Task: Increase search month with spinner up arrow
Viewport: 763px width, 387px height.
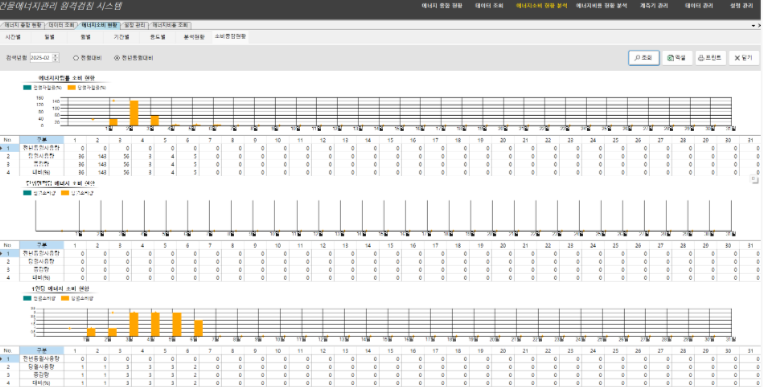Action: coord(56,55)
